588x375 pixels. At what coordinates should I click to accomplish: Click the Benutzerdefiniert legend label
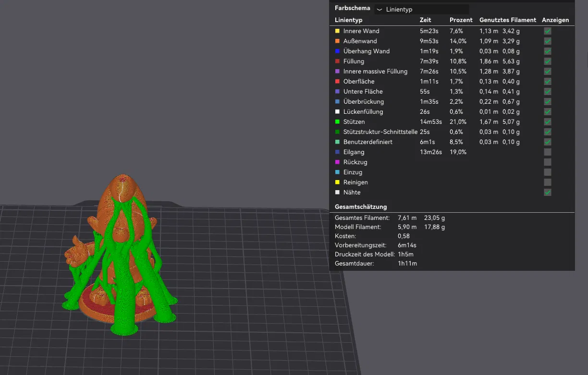click(x=367, y=142)
